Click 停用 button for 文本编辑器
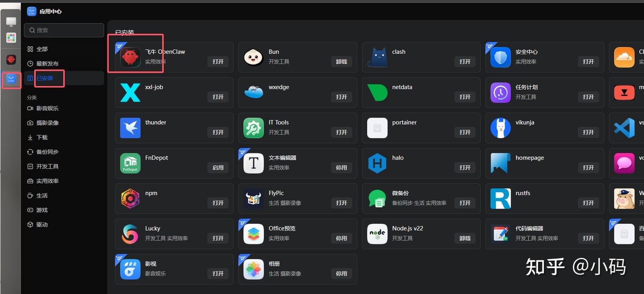 [x=342, y=168]
